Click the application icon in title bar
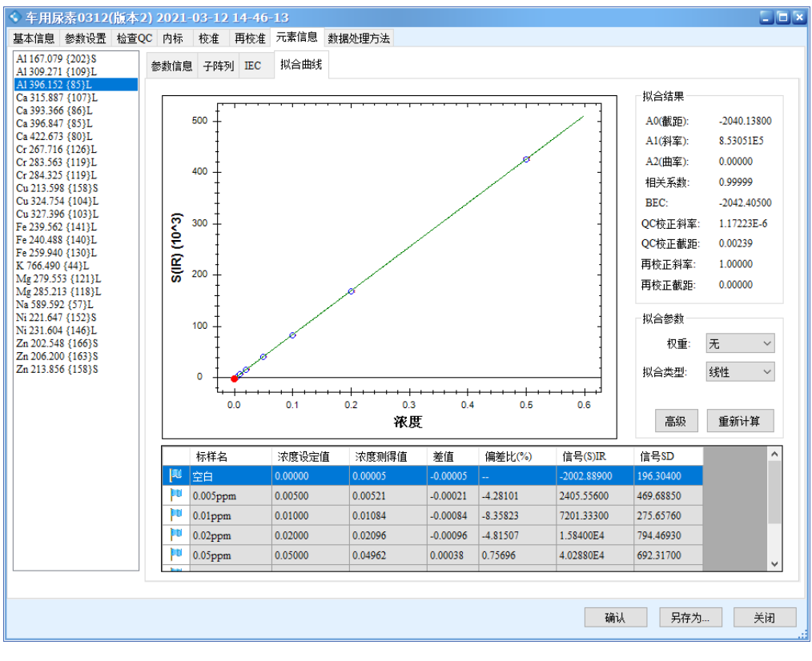 [15, 17]
